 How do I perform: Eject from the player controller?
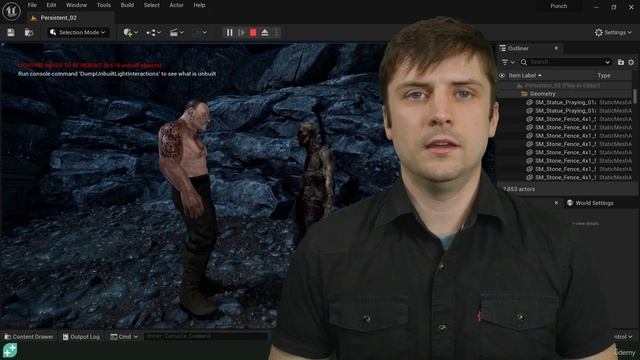[265, 32]
